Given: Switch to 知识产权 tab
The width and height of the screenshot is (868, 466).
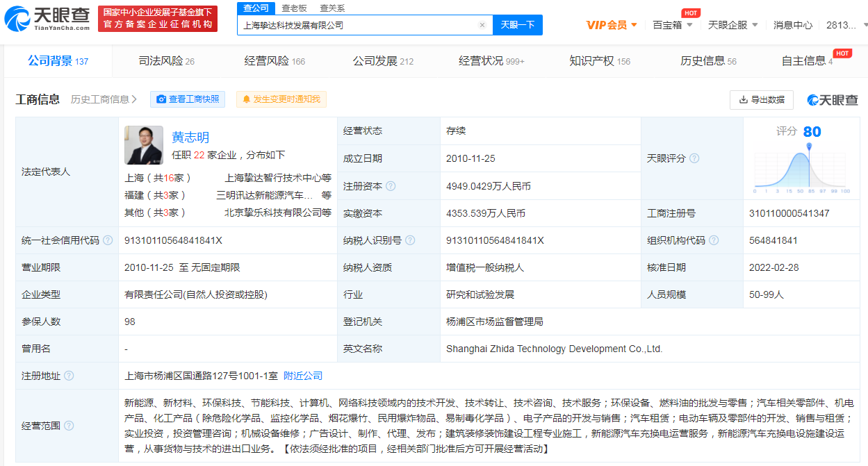Looking at the screenshot, I should (x=600, y=61).
